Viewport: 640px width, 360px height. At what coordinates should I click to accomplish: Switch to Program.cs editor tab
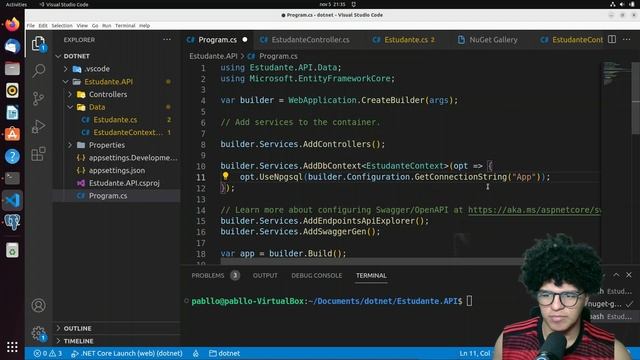pyautogui.click(x=217, y=40)
